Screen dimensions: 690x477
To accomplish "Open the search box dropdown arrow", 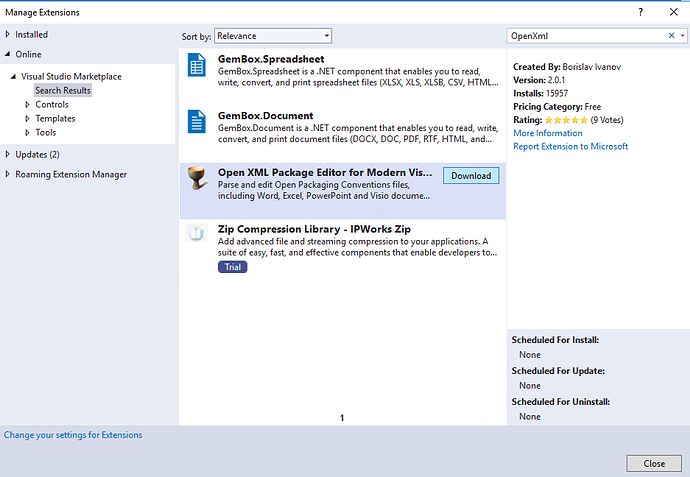I will pos(683,36).
